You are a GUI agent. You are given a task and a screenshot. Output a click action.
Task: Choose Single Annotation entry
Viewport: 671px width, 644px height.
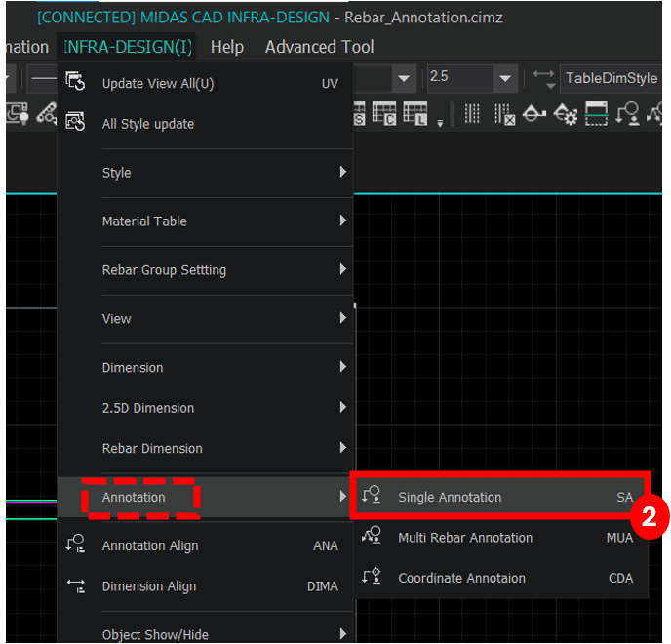click(x=500, y=497)
